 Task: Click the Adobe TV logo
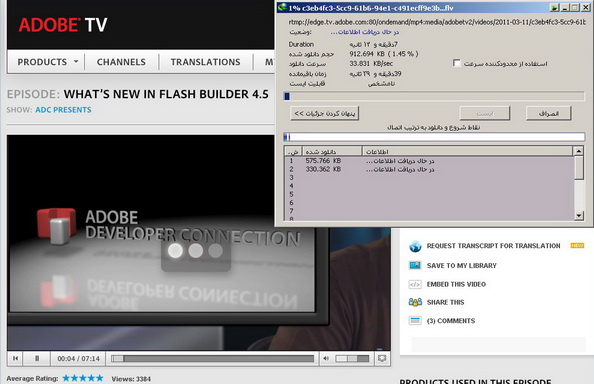click(63, 25)
